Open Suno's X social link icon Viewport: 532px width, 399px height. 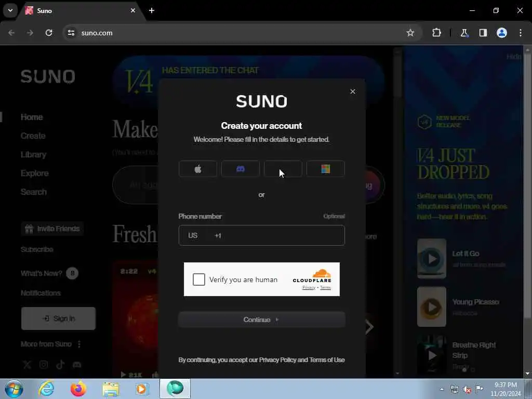pos(27,365)
